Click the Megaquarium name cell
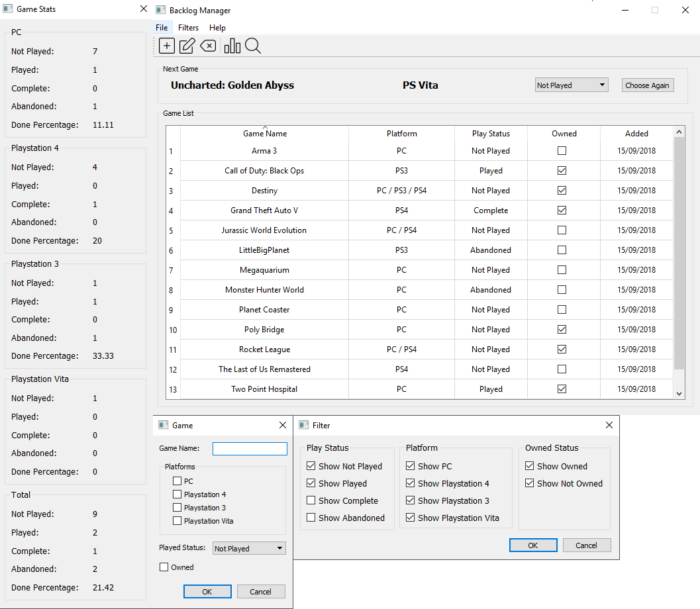The image size is (700, 609). [265, 270]
